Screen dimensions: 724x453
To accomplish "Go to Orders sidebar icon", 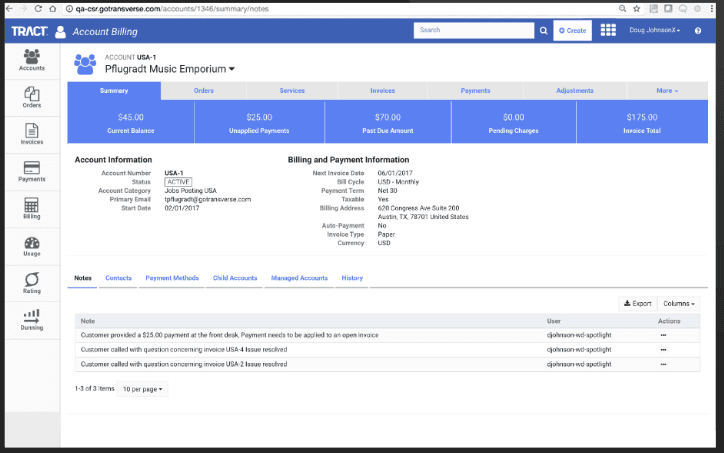I will [31, 97].
